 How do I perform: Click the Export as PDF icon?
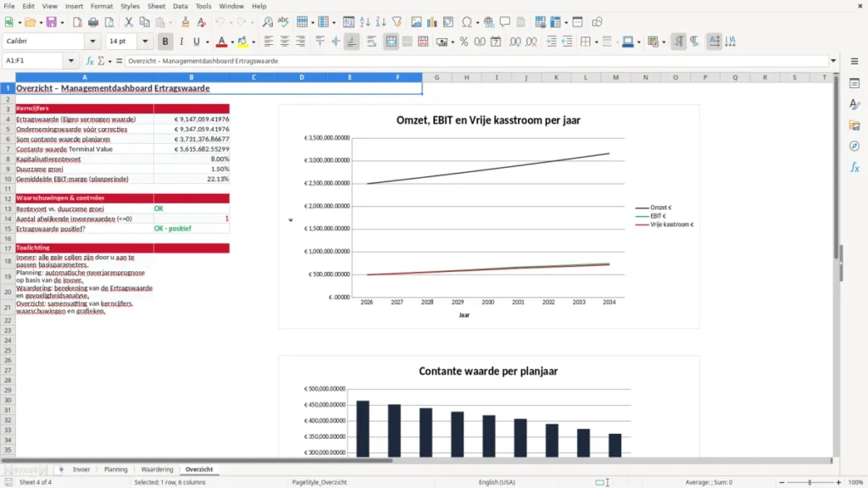(77, 22)
